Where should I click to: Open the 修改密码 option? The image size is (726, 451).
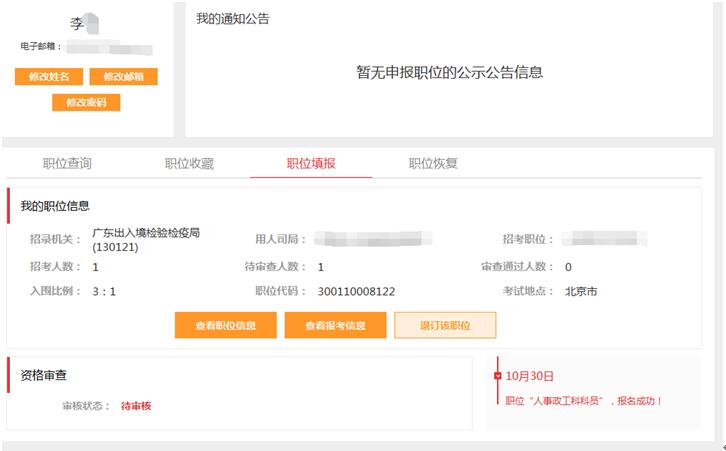coord(86,102)
